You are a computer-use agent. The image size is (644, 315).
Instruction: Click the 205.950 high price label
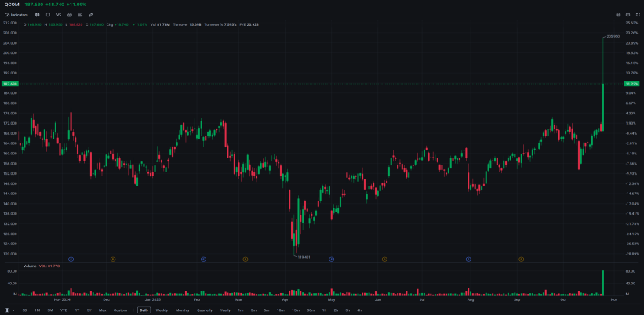click(x=613, y=37)
